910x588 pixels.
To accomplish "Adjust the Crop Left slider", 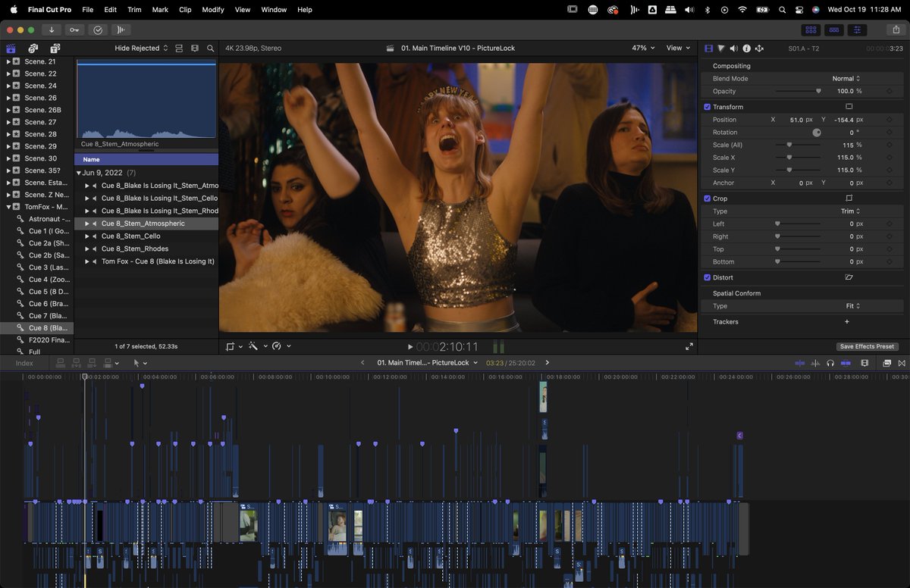I will [798, 224].
